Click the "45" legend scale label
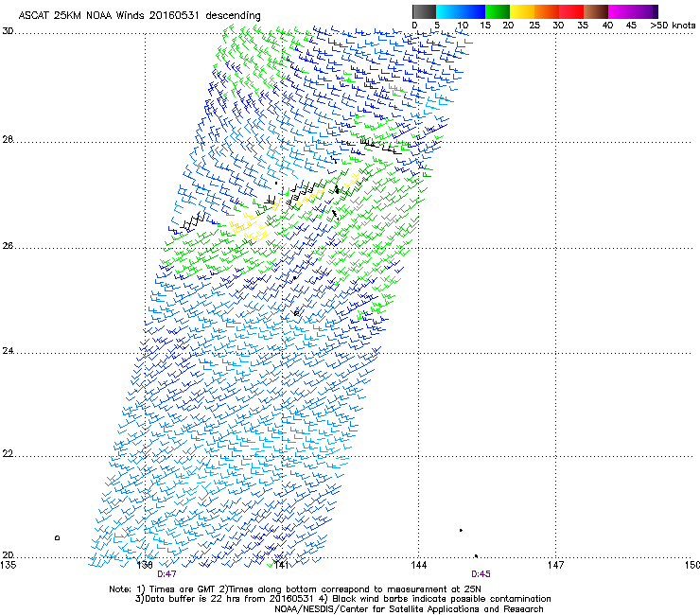Screen dimensions: 700x615 [631, 26]
